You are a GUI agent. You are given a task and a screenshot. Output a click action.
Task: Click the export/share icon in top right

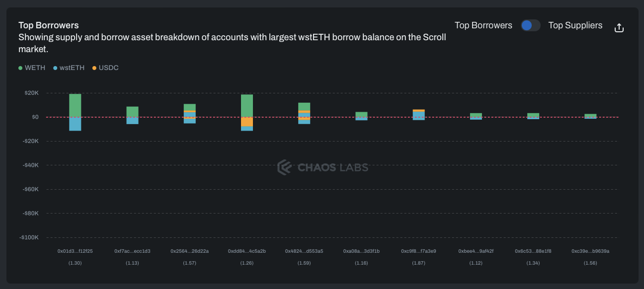619,28
